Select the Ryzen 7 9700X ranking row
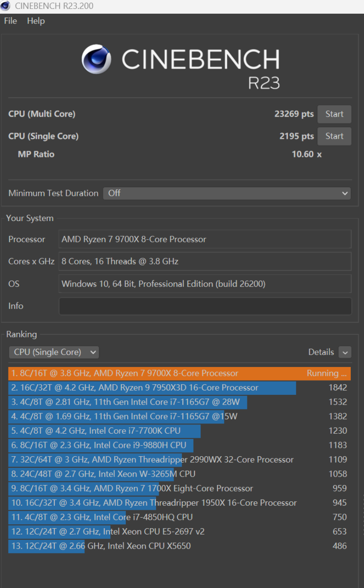The height and width of the screenshot is (588, 364). 179,373
